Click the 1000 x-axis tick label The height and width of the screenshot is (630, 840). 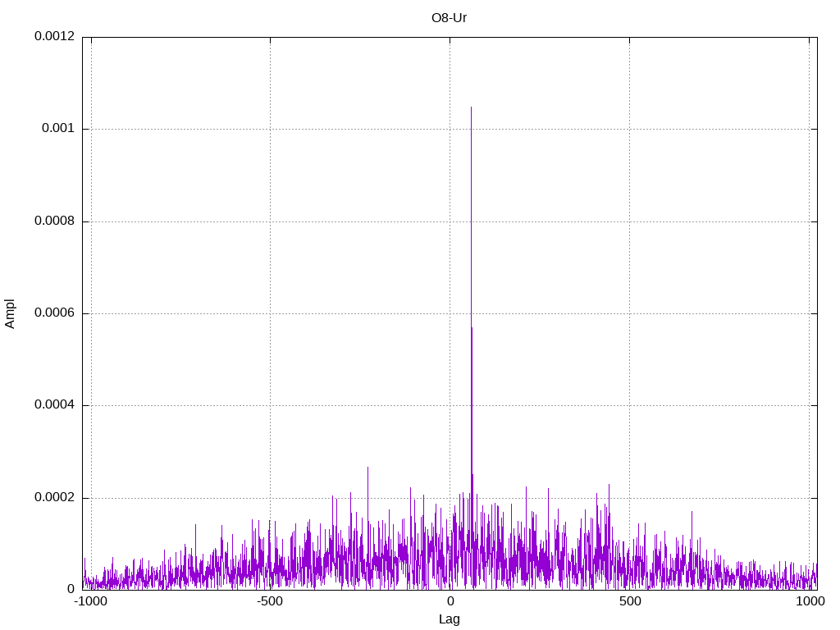coord(810,601)
